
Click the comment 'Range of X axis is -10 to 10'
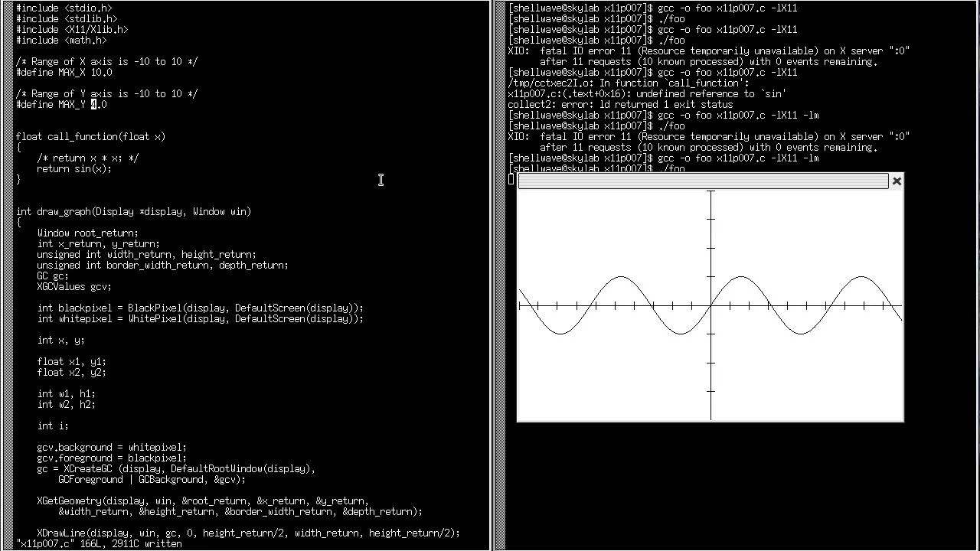(106, 62)
